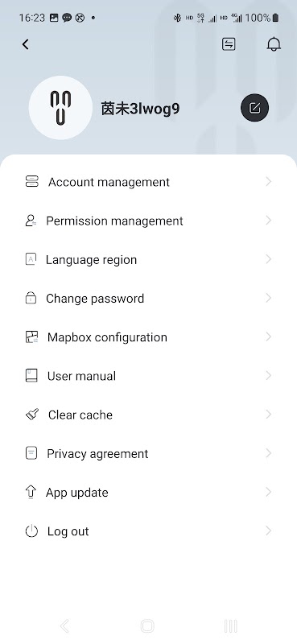The image size is (297, 644).
Task: Open the notification bell
Action: point(274,44)
